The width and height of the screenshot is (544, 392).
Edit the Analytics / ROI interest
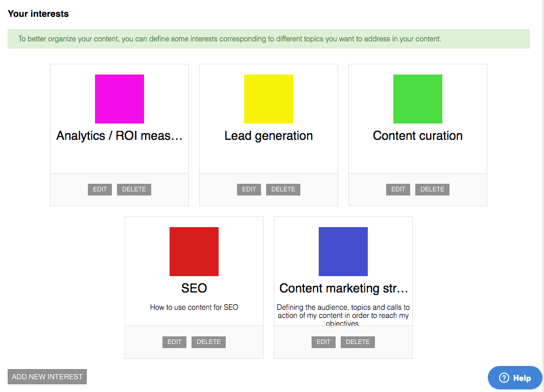tap(100, 189)
